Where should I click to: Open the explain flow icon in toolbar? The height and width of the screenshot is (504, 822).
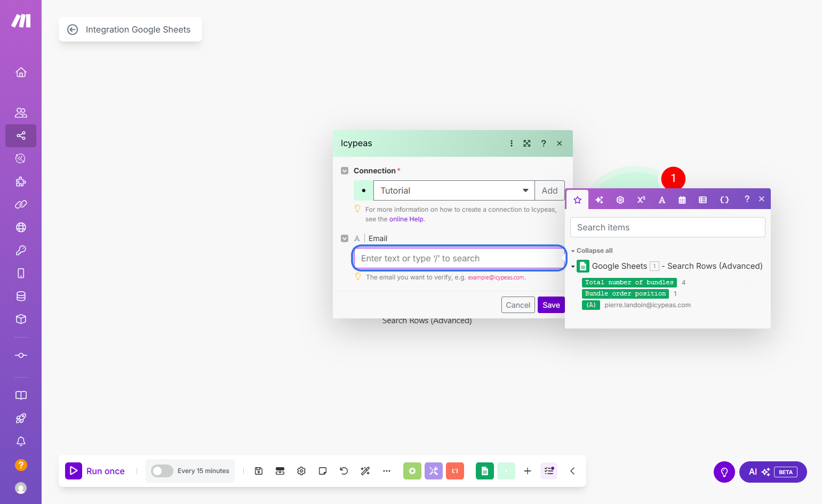click(280, 471)
